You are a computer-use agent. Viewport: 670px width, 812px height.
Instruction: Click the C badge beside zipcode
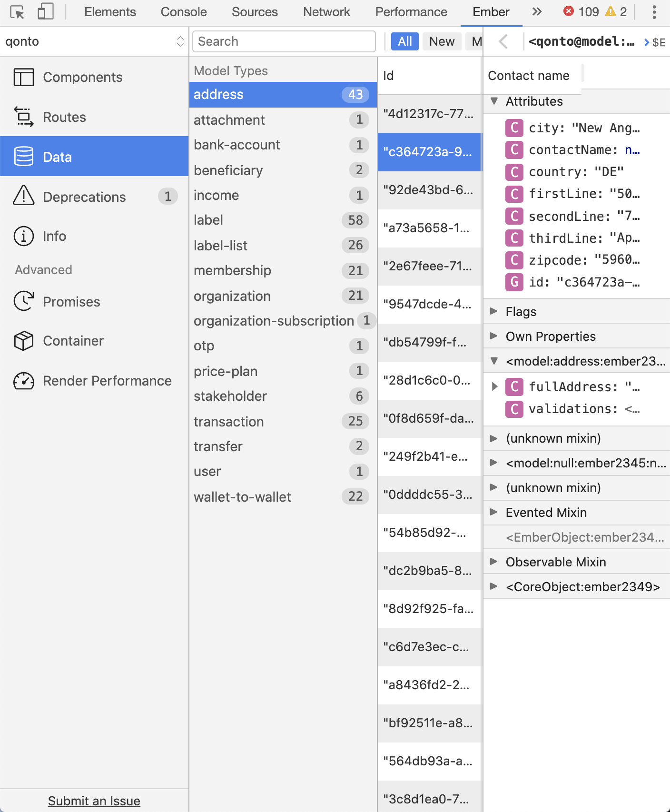click(x=514, y=259)
